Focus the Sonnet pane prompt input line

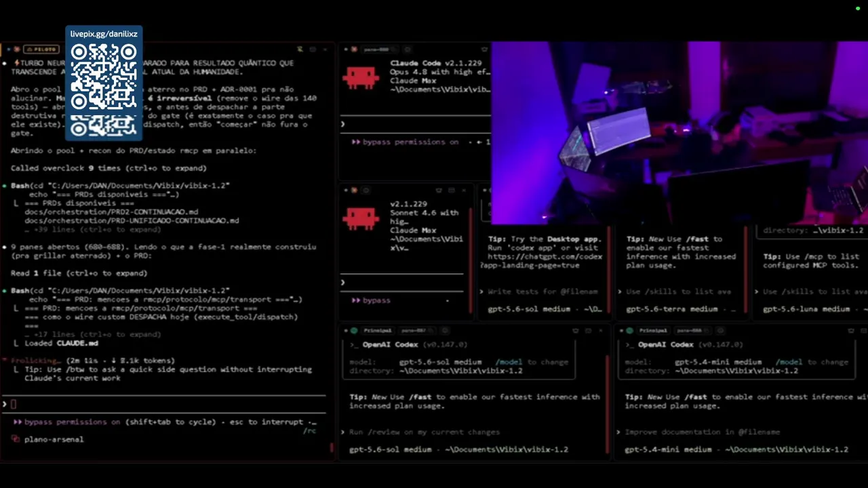pyautogui.click(x=403, y=283)
